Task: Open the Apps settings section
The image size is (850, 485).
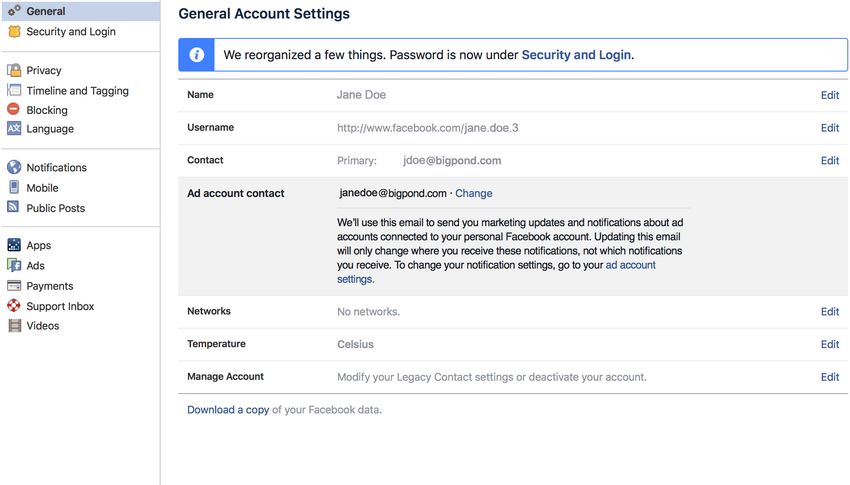Action: [x=38, y=245]
